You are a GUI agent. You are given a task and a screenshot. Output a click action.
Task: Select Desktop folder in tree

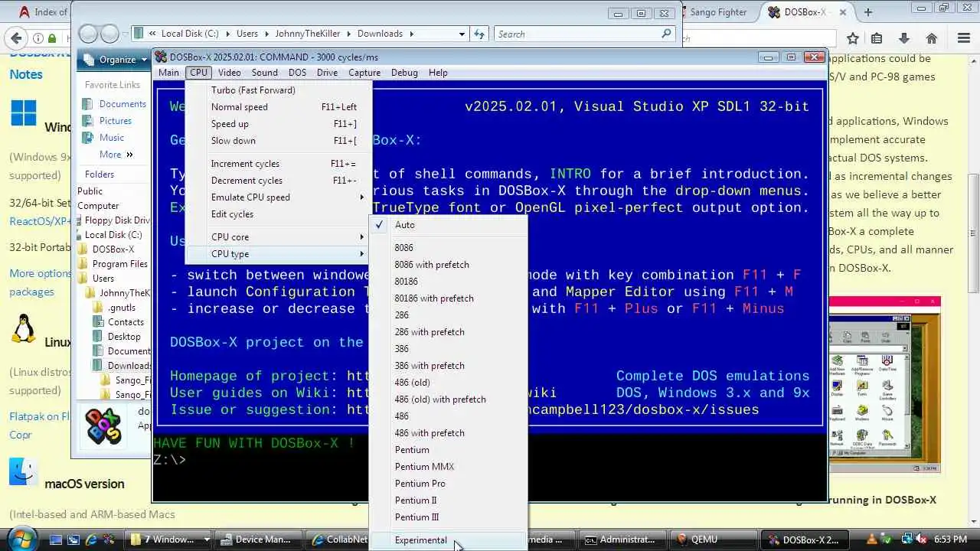coord(116,337)
